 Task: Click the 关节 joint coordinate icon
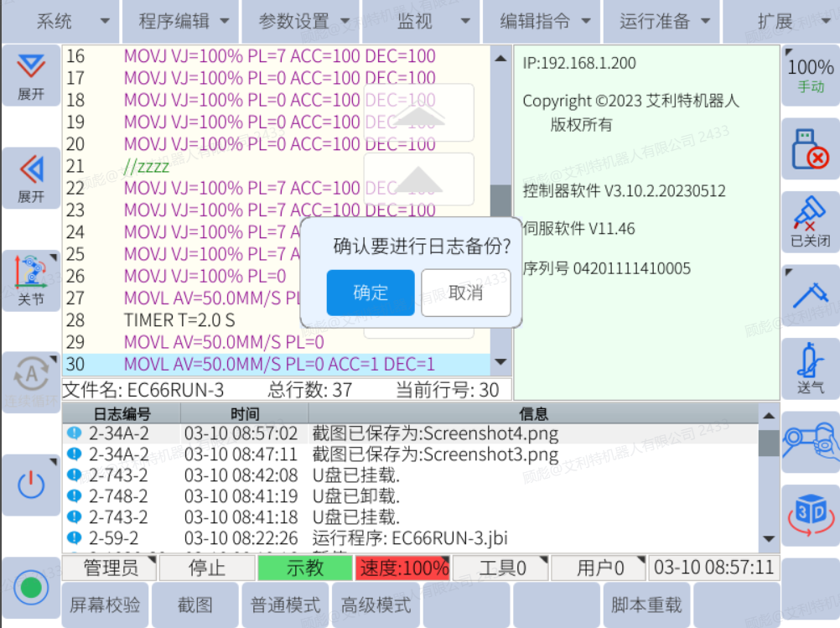(31, 281)
